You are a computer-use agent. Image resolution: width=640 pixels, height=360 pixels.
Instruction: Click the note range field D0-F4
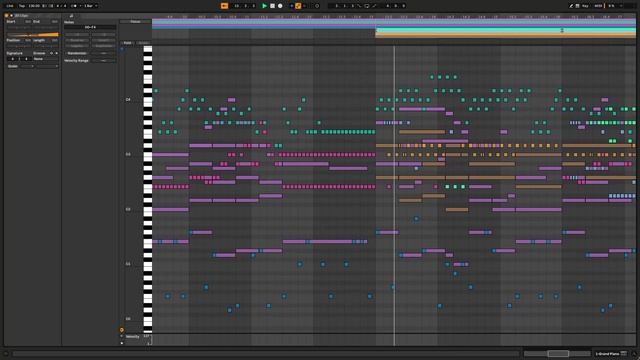coord(90,27)
